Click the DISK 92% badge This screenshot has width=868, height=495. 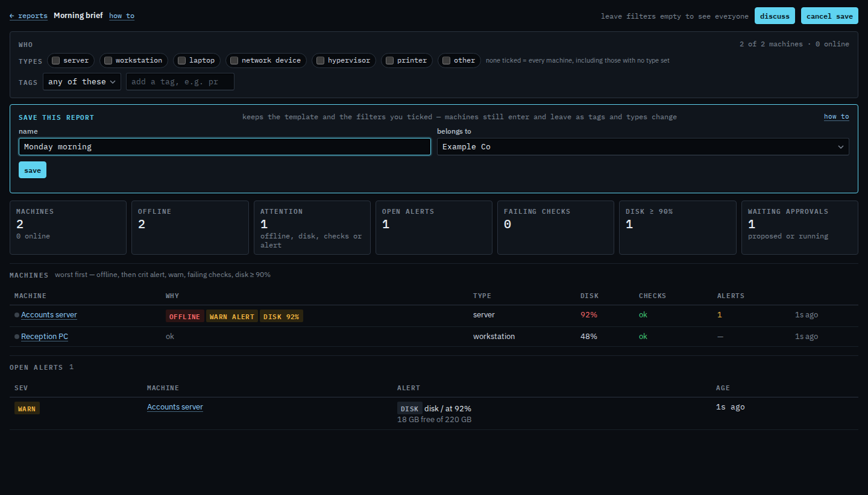(281, 316)
